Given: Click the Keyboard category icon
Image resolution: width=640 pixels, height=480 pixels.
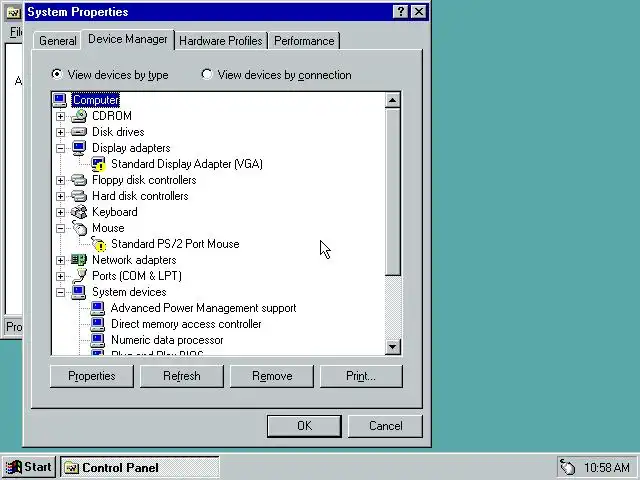Looking at the screenshot, I should point(79,212).
